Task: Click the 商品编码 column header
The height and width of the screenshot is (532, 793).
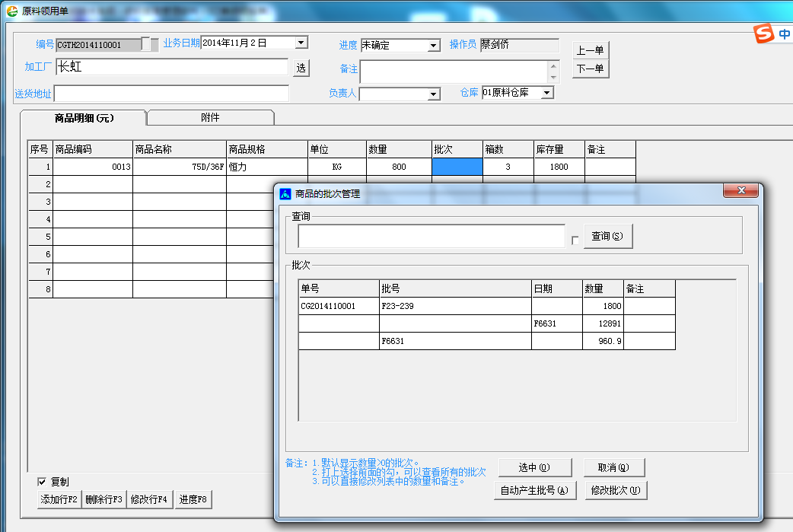Action: pyautogui.click(x=93, y=149)
